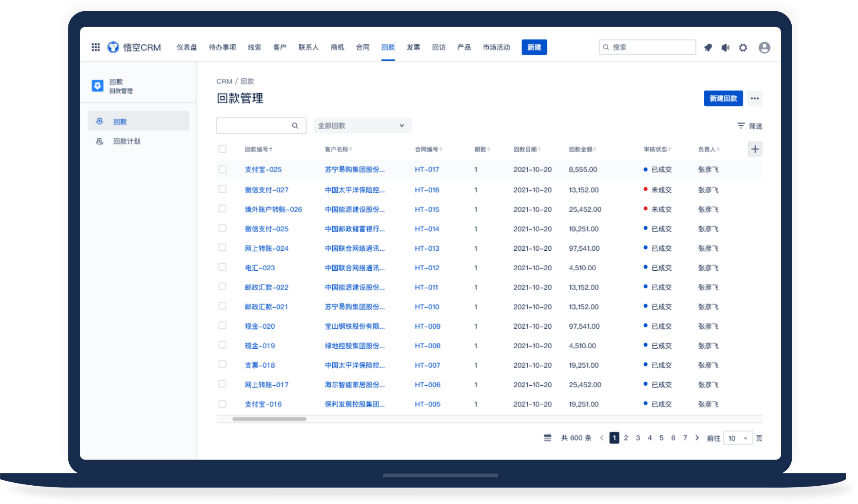Check the checkbox for row 支付宝-025
The height and width of the screenshot is (504, 858).
click(x=223, y=170)
